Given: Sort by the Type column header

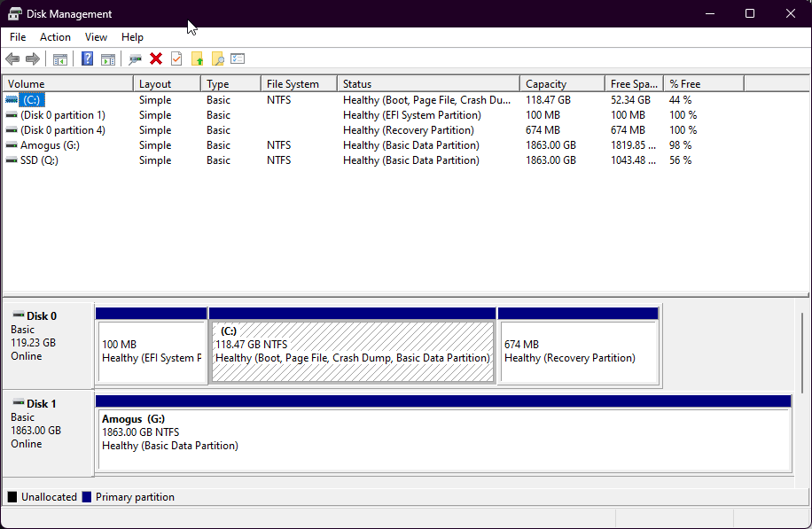Looking at the screenshot, I should (230, 84).
